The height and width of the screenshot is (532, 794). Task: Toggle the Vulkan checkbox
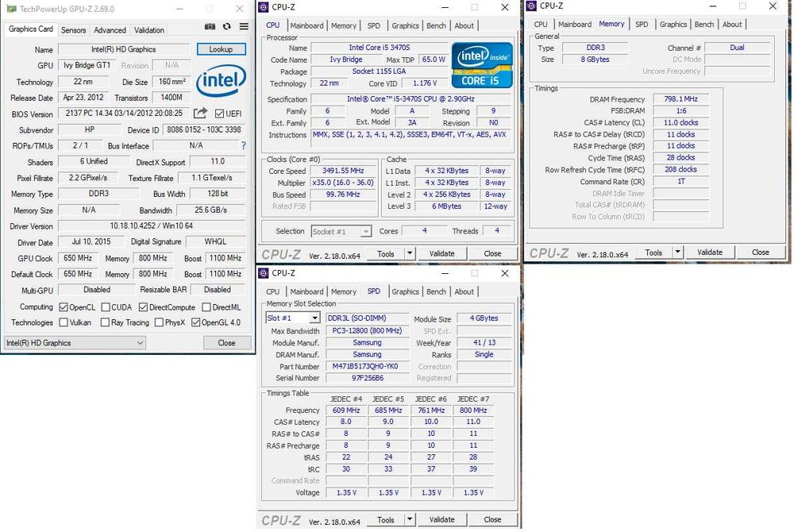coord(64,322)
